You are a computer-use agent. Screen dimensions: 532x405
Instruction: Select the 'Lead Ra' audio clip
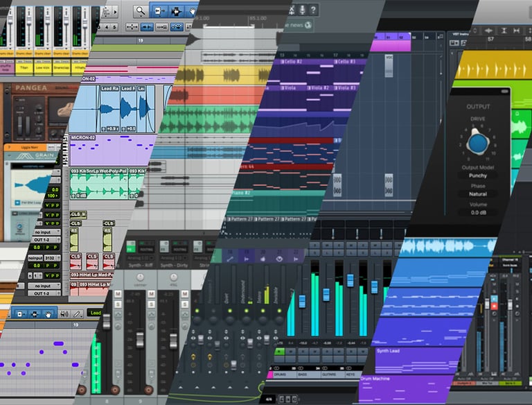click(109, 109)
